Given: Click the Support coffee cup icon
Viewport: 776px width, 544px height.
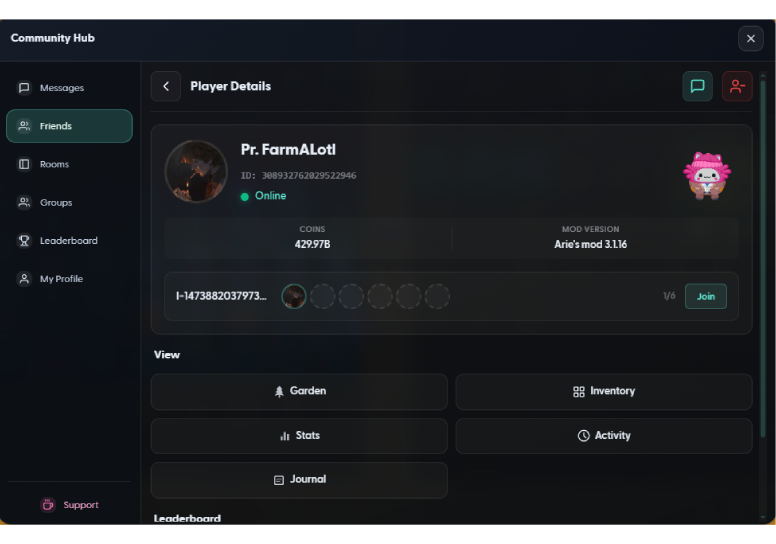Looking at the screenshot, I should coord(48,505).
